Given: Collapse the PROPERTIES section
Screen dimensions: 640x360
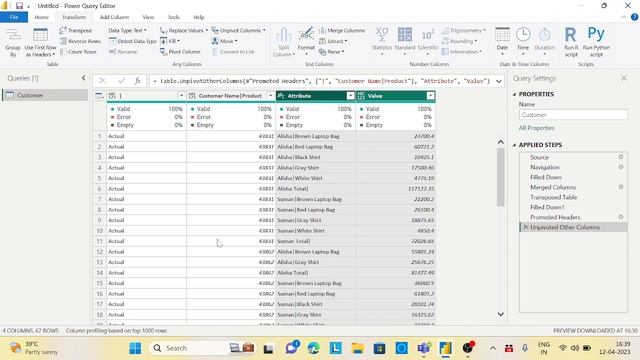Looking at the screenshot, I should tap(514, 94).
